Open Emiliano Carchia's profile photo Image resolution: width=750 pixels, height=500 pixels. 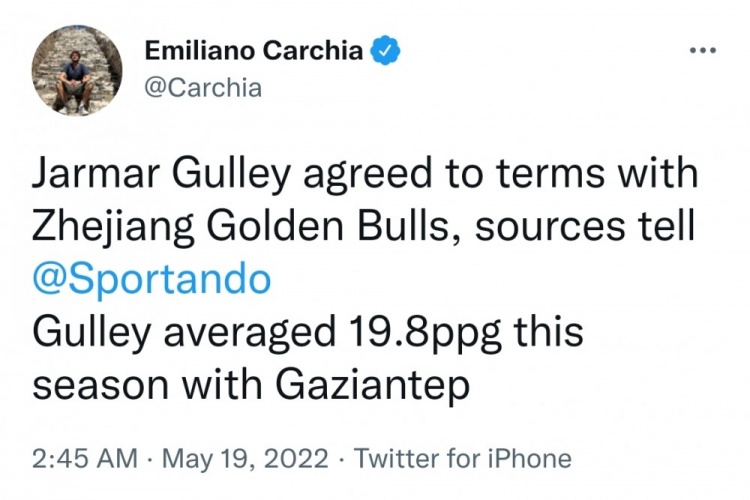coord(77,71)
